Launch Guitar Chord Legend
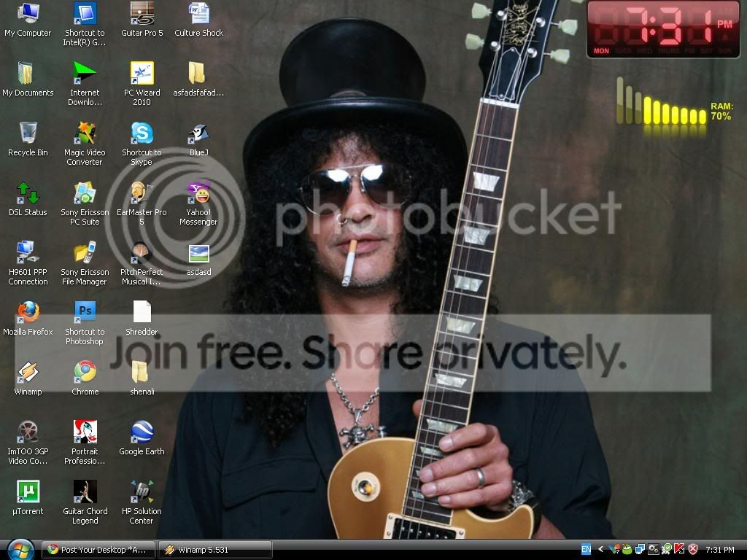 (x=85, y=502)
